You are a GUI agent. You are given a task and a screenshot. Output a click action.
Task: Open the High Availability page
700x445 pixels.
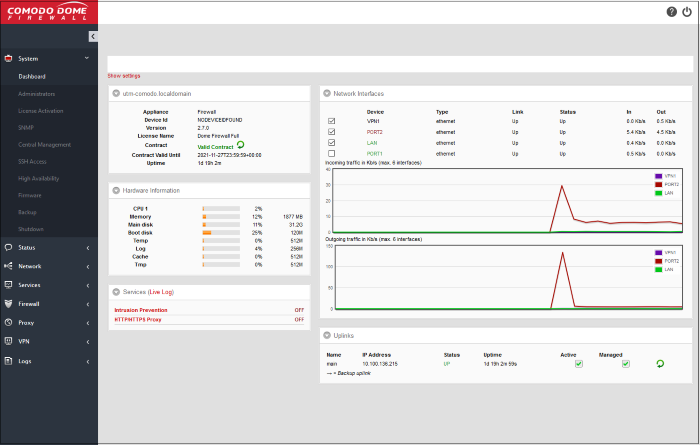tap(39, 178)
